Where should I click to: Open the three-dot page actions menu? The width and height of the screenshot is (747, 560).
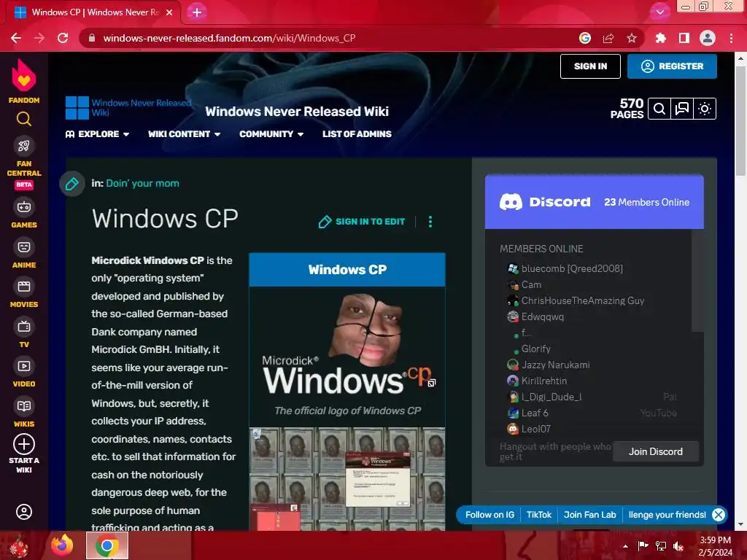[x=430, y=222]
